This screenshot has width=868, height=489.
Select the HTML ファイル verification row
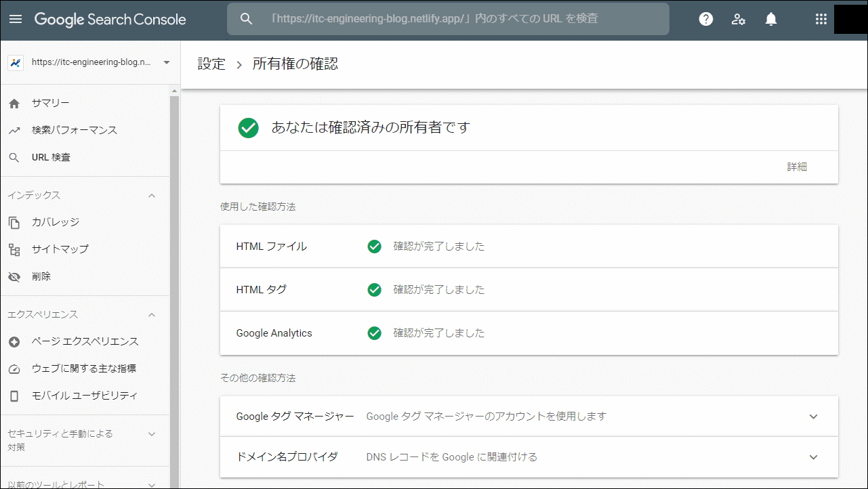coord(529,247)
